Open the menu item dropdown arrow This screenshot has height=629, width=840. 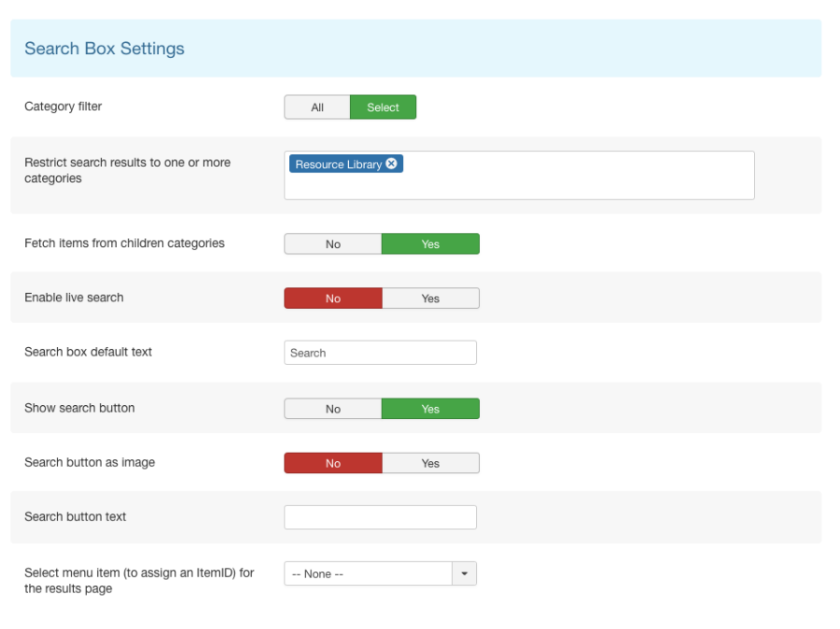465,573
